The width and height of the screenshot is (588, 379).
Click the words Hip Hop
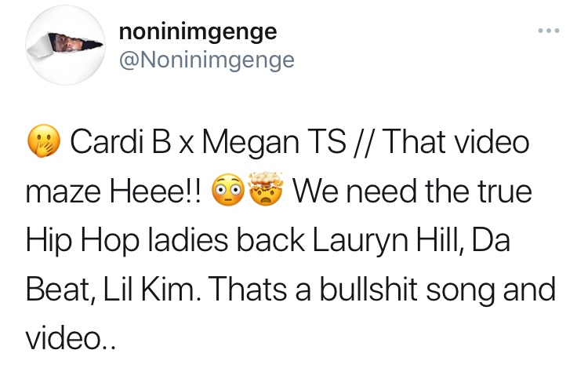coord(82,241)
